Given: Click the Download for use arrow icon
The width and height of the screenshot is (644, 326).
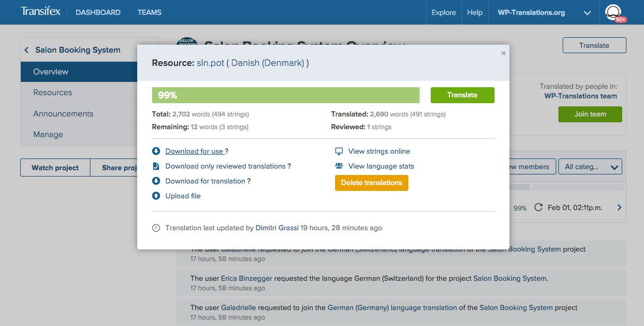Looking at the screenshot, I should coord(156,152).
